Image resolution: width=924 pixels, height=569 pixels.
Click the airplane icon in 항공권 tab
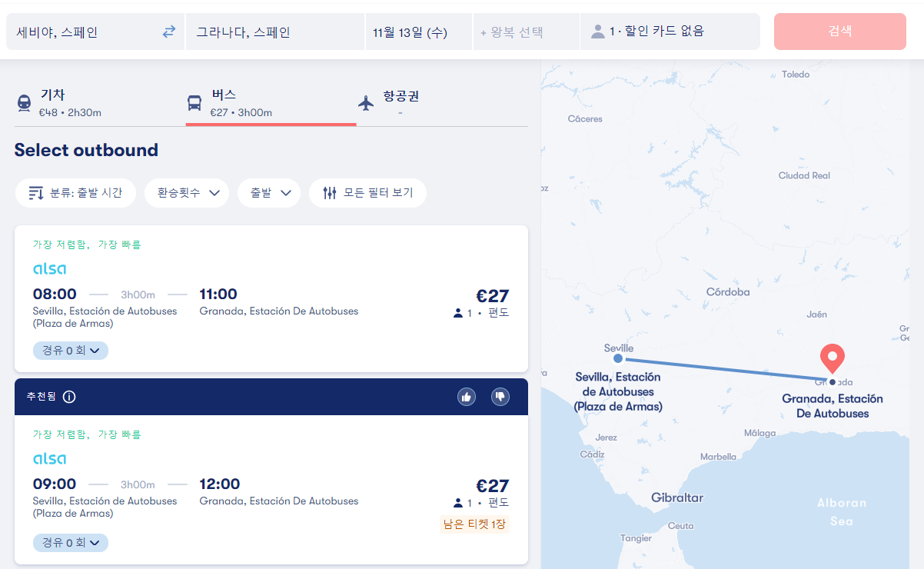pyautogui.click(x=366, y=103)
